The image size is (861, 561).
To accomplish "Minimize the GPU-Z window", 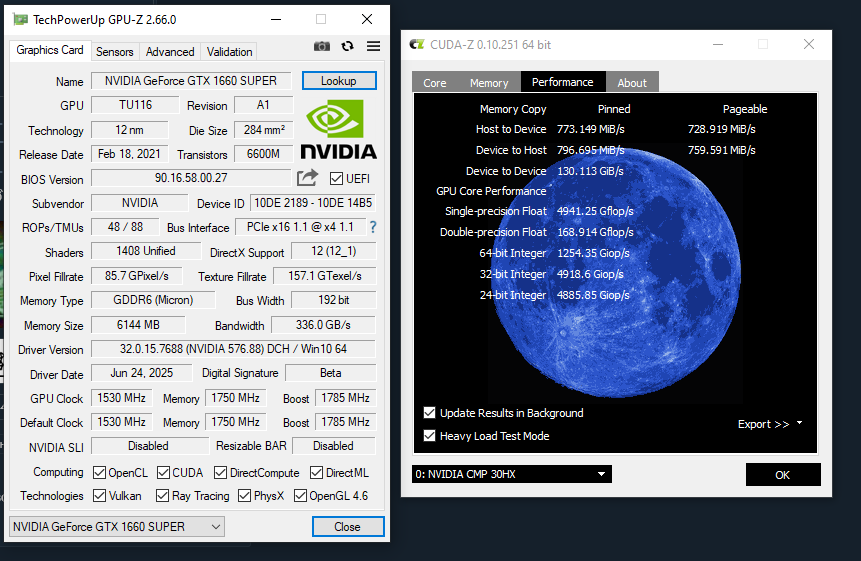I will (276, 20).
